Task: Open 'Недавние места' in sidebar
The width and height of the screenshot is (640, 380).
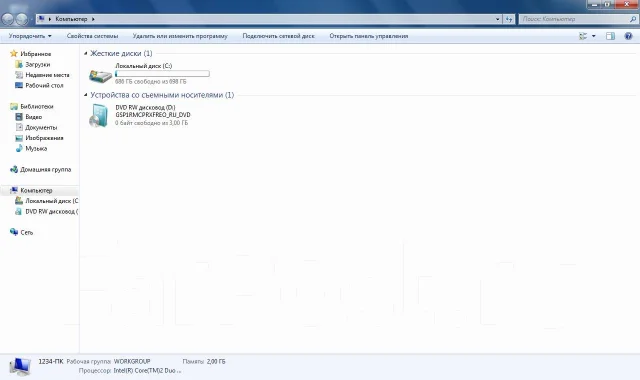Action: (x=42, y=75)
